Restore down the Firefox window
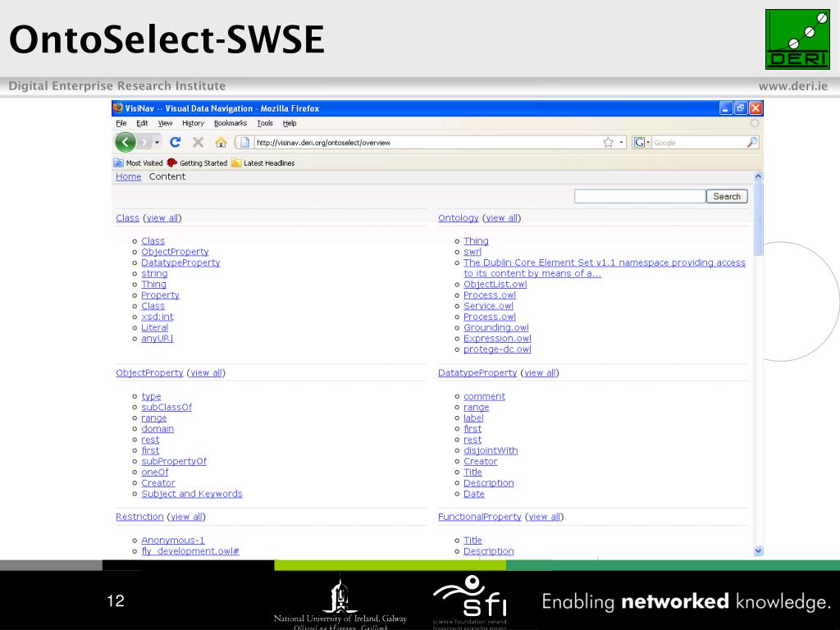Viewport: 840px width, 630px height. tap(741, 108)
